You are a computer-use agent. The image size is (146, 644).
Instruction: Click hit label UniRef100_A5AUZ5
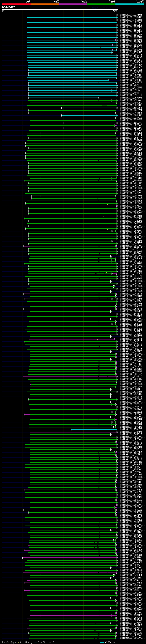coord(131,429)
